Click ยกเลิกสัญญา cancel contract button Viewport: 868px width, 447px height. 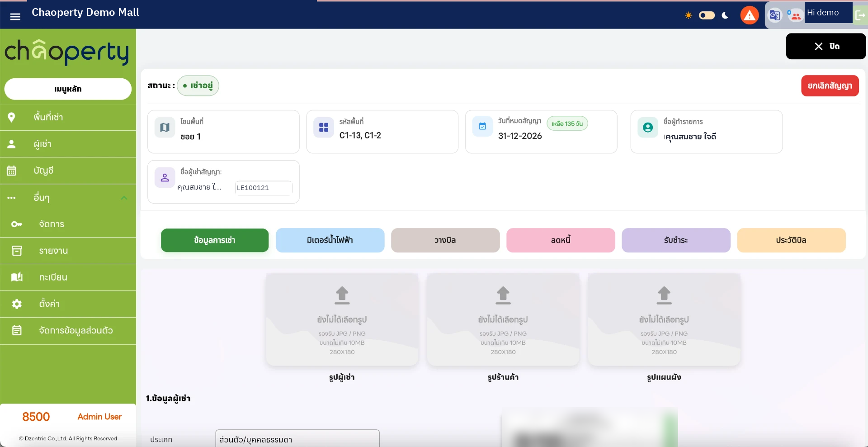[x=830, y=86]
